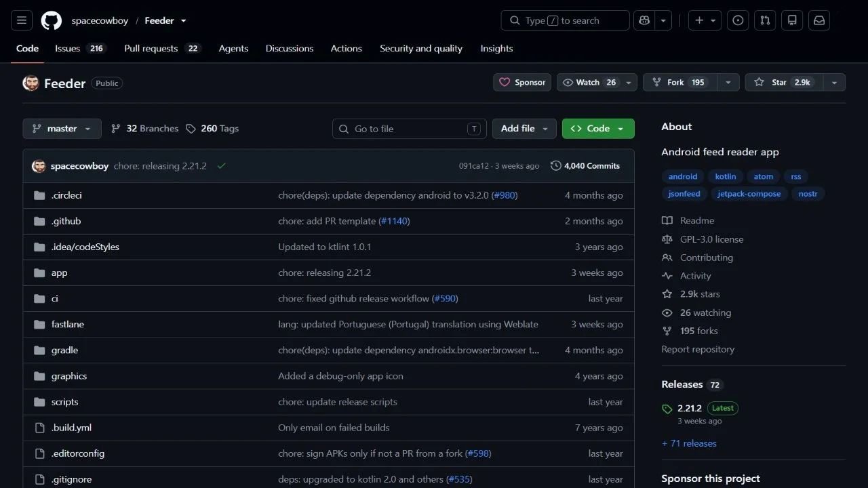Screen dimensions: 868x488
Task: Open the green Code dropdown button
Action: (598, 128)
